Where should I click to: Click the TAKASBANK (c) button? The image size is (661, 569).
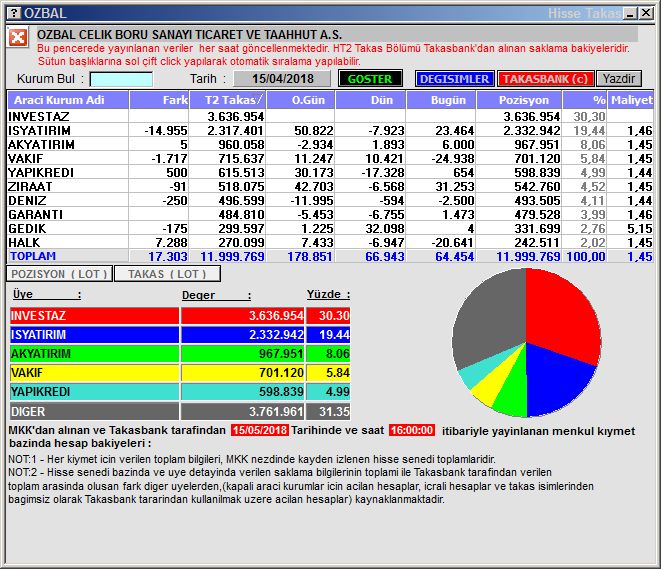(545, 79)
